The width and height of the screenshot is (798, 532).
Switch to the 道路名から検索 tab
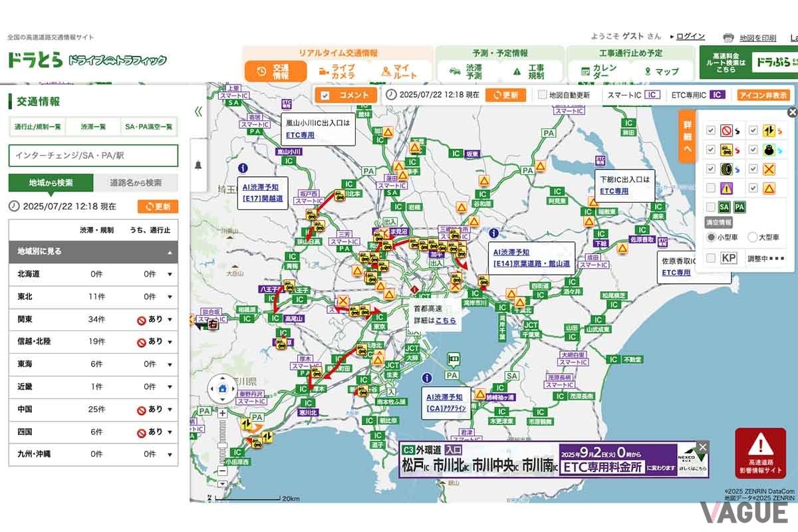[136, 183]
